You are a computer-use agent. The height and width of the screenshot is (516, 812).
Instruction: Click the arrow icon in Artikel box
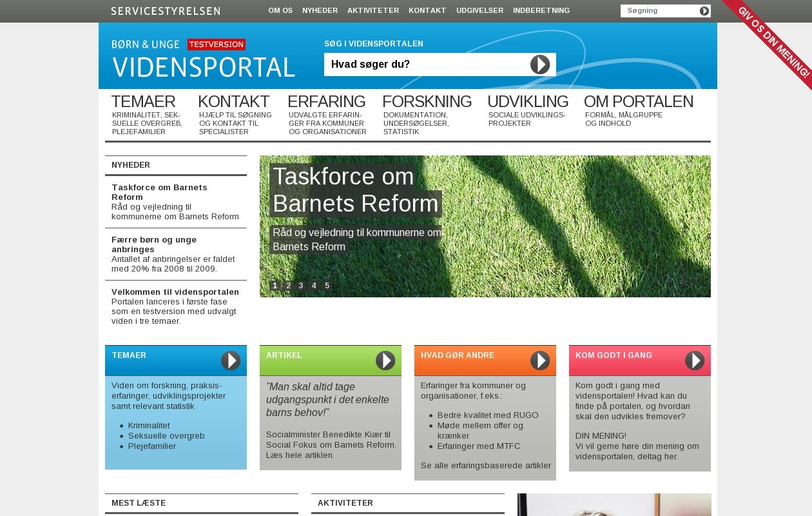385,361
